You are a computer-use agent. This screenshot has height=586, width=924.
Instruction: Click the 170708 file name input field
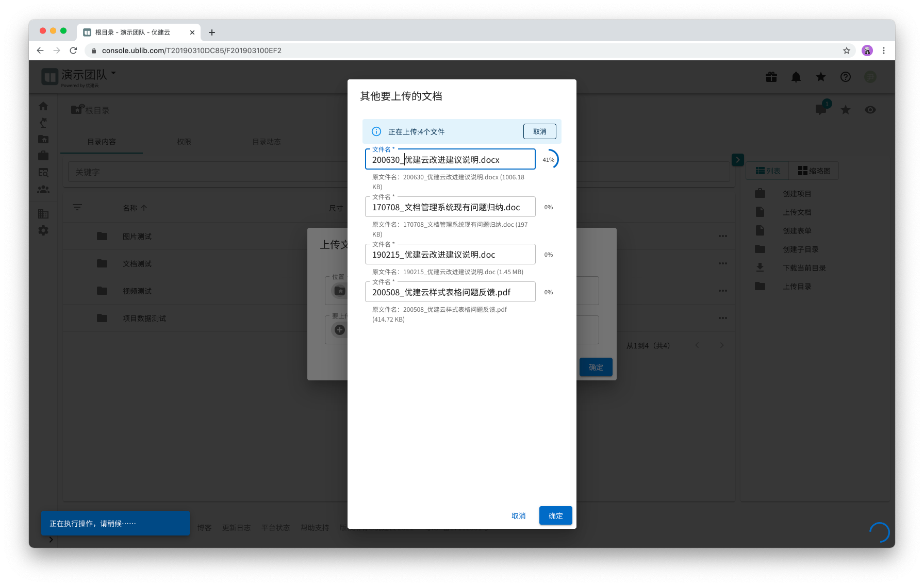point(450,207)
